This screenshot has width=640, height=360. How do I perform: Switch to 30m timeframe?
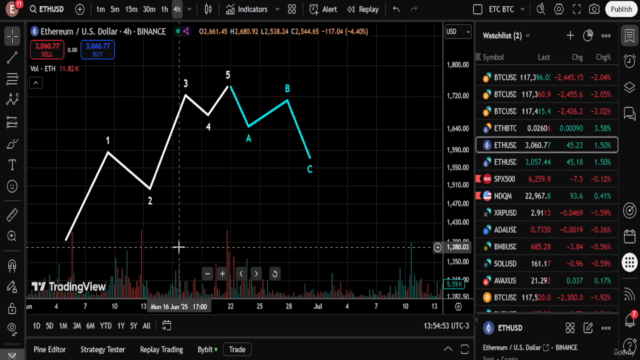point(149,9)
